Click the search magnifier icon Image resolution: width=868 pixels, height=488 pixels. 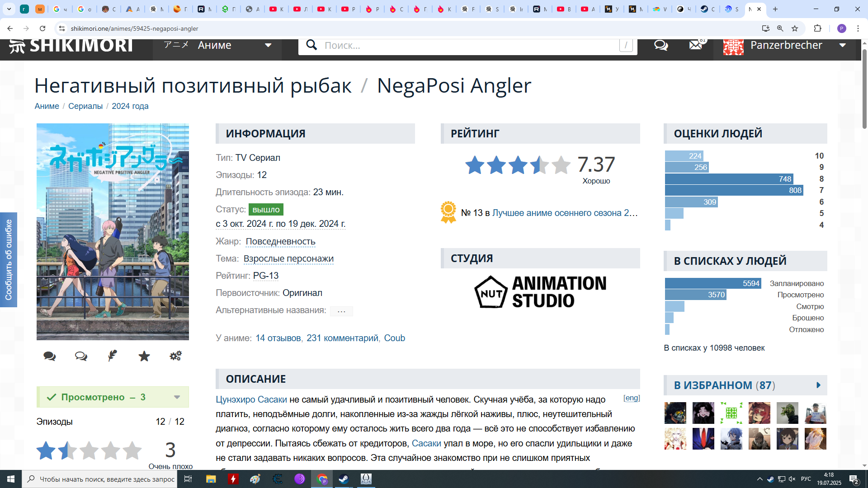pyautogui.click(x=311, y=45)
